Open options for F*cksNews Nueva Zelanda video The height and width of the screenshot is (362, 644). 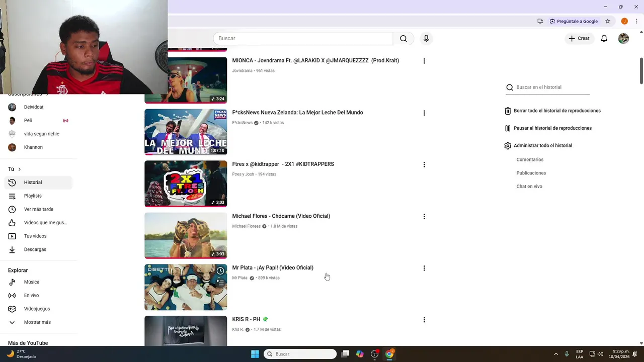tap(424, 113)
